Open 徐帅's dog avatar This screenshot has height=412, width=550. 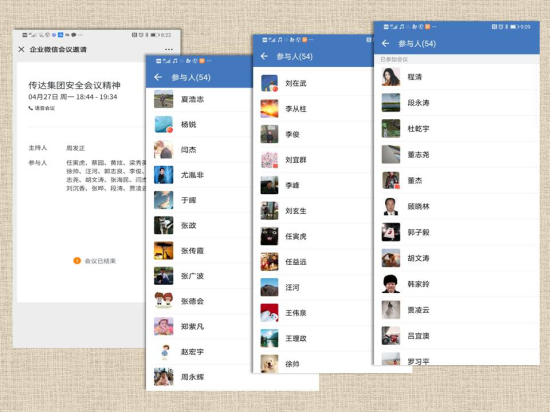click(x=269, y=364)
